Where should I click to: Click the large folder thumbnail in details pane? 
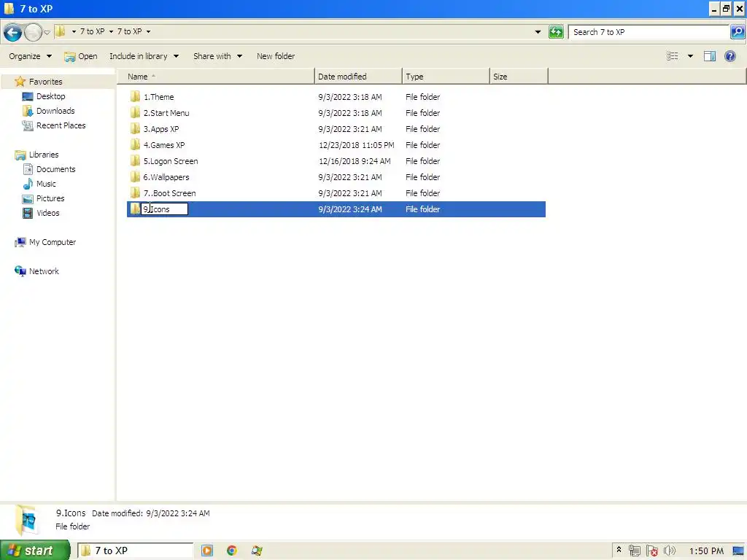pyautogui.click(x=26, y=520)
